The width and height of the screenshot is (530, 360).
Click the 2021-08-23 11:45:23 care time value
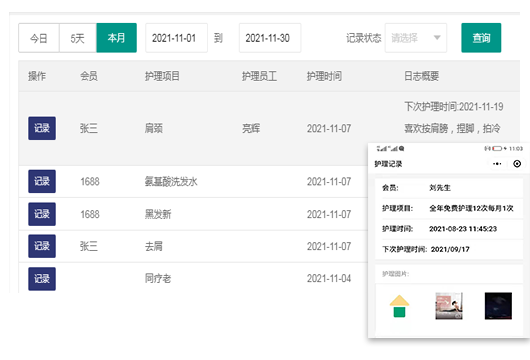pos(463,229)
